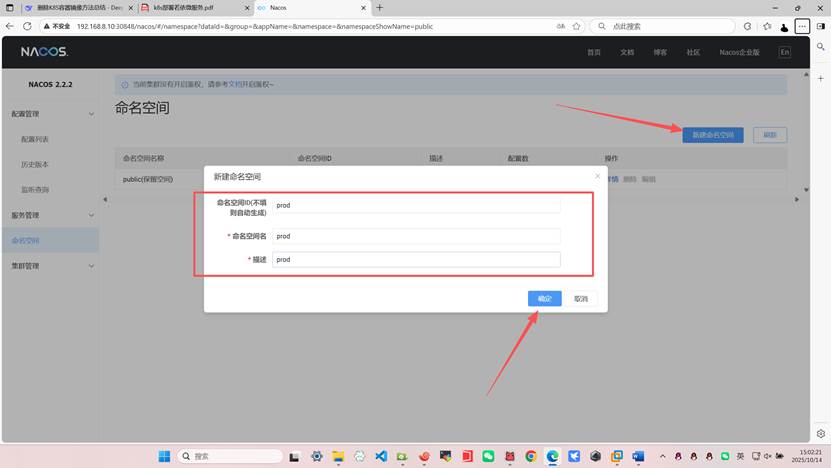Open 配置列表 in the sidebar
The height and width of the screenshot is (468, 831).
tap(35, 139)
